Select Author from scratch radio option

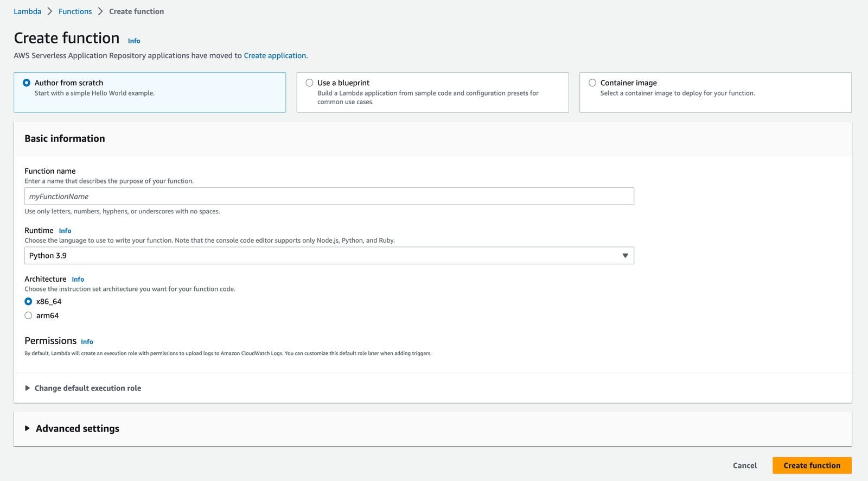pyautogui.click(x=27, y=83)
